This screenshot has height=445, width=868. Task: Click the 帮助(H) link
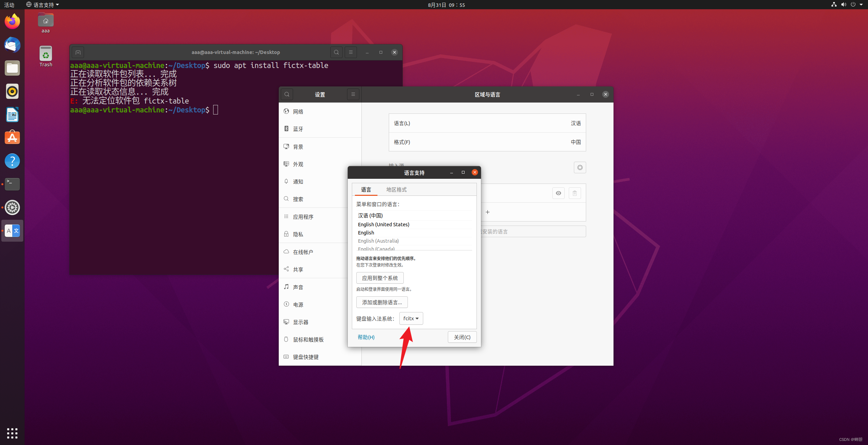click(x=366, y=337)
